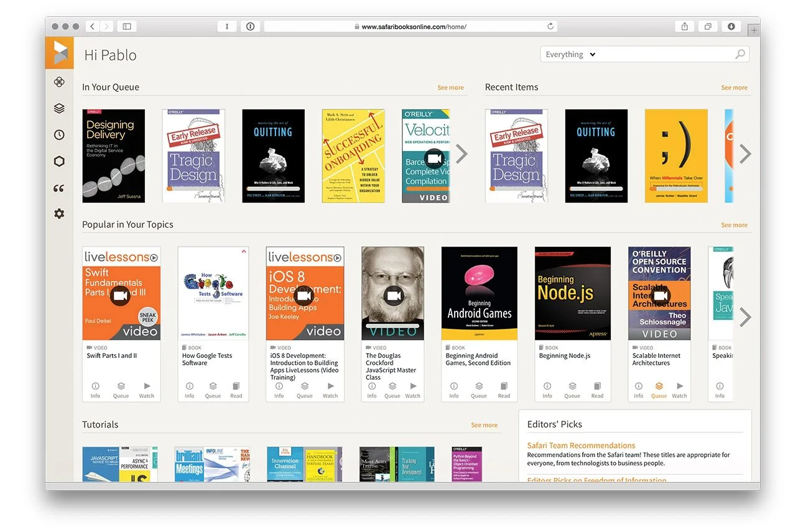
Task: Open the browser Share button
Action: click(684, 27)
